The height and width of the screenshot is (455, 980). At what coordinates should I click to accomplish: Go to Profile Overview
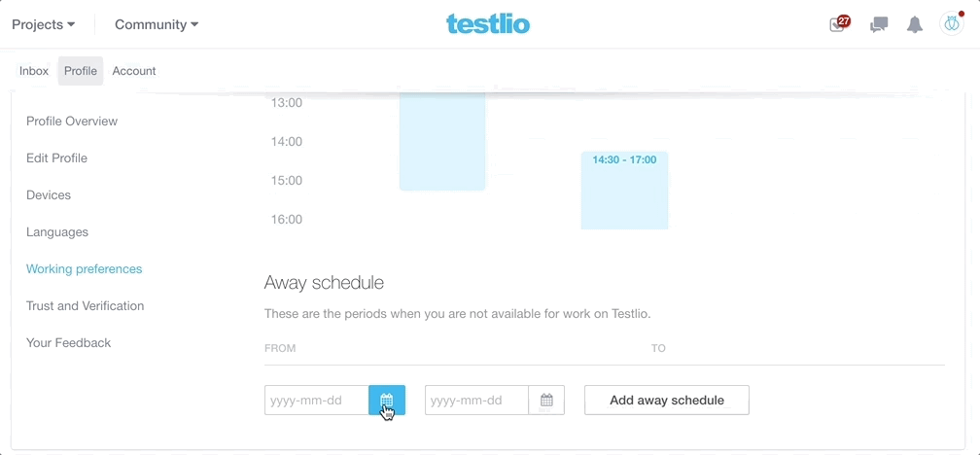(72, 122)
